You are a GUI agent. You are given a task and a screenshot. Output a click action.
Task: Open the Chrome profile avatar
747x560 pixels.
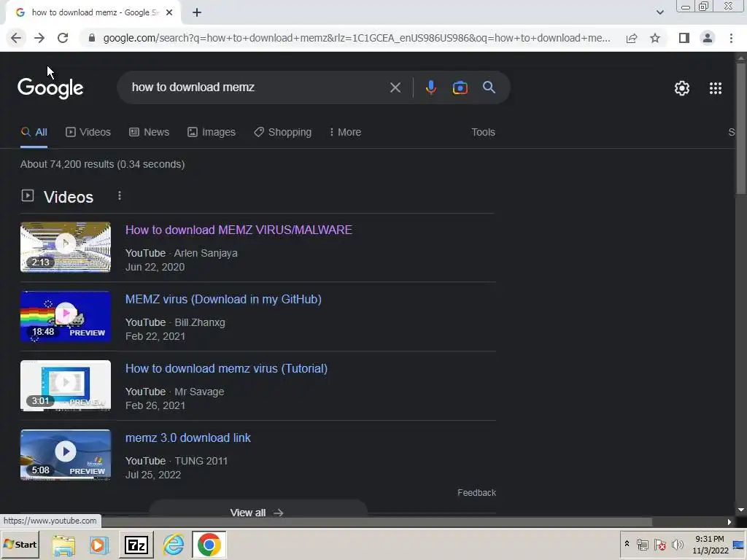708,38
